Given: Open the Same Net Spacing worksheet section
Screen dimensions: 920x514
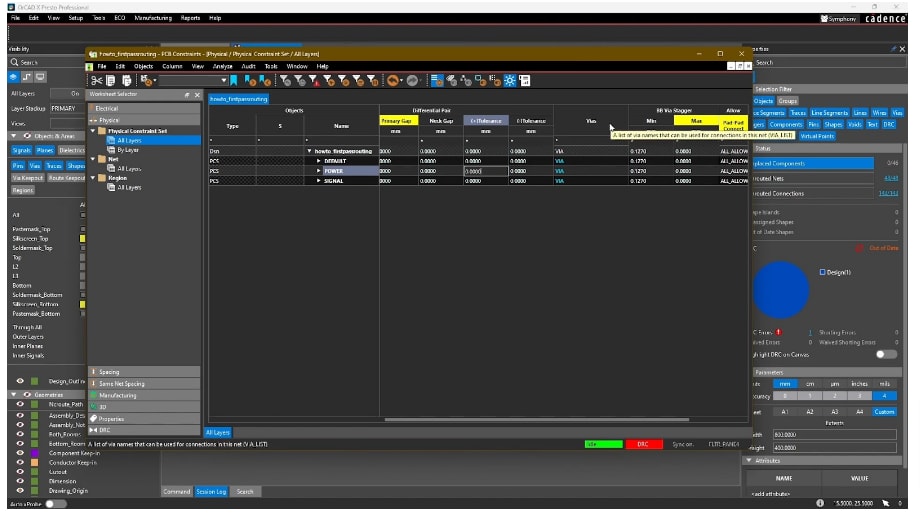Looking at the screenshot, I should [x=144, y=383].
